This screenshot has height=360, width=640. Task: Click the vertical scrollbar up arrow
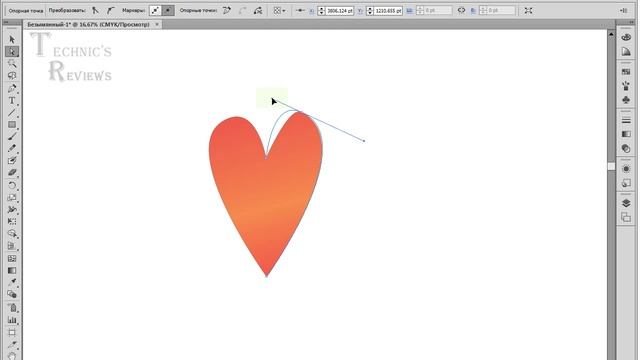tap(611, 34)
